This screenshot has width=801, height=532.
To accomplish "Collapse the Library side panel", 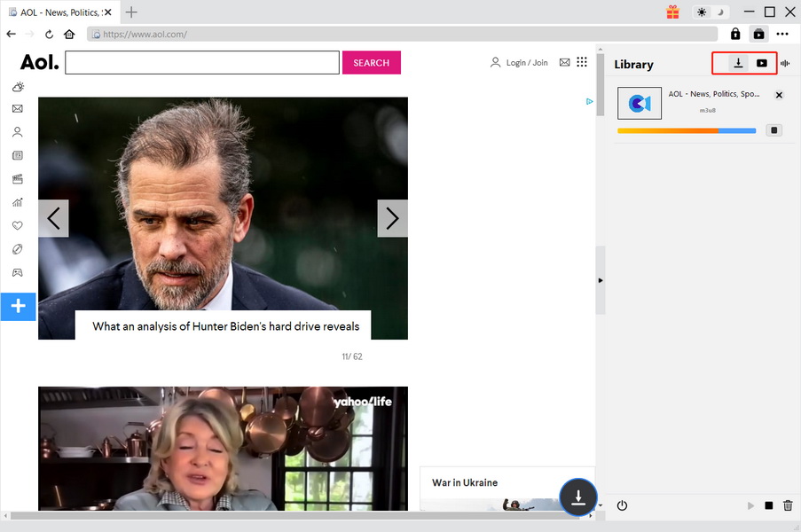I will tap(600, 280).
